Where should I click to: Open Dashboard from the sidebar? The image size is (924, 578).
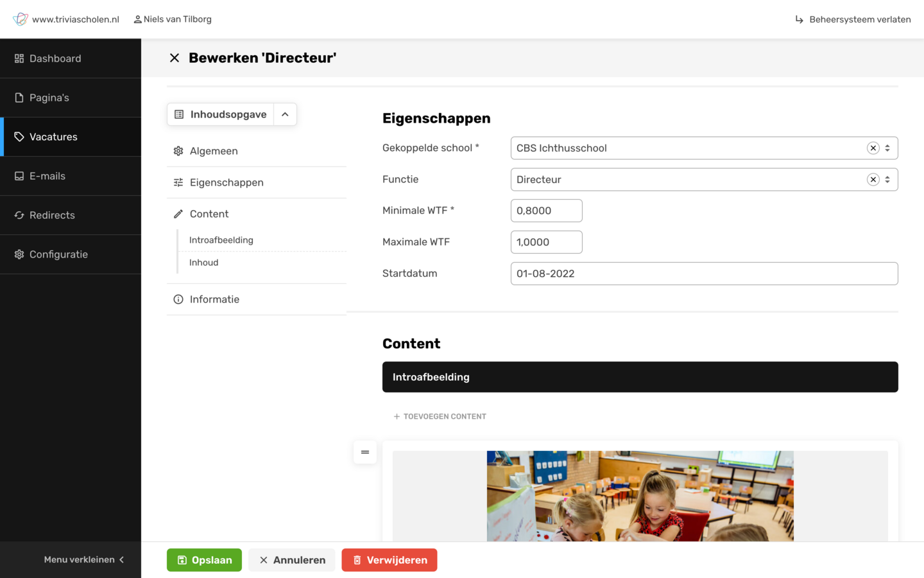point(55,58)
